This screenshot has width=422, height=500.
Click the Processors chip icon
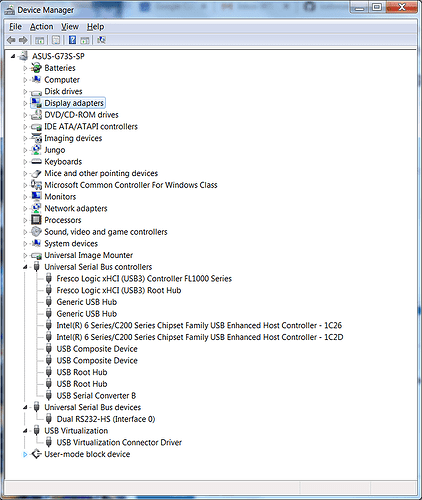pos(36,220)
